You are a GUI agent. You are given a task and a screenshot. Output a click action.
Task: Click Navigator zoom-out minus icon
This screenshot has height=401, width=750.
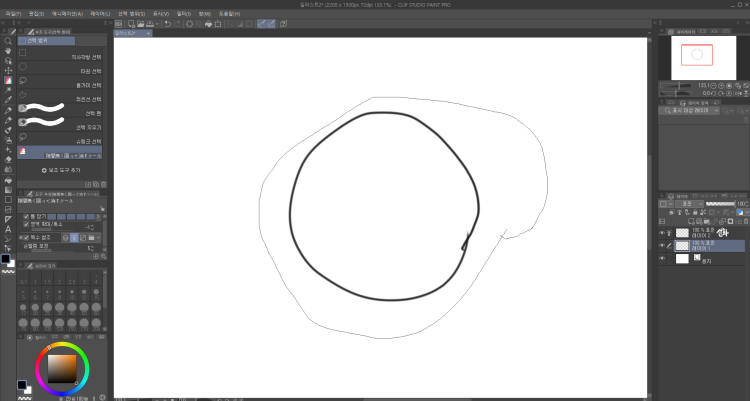pyautogui.click(x=713, y=86)
